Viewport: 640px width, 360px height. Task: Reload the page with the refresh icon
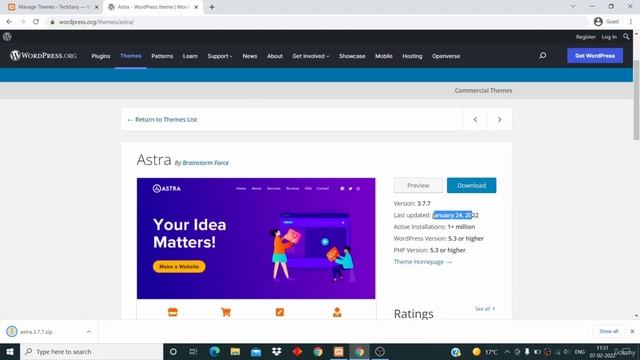[x=36, y=22]
